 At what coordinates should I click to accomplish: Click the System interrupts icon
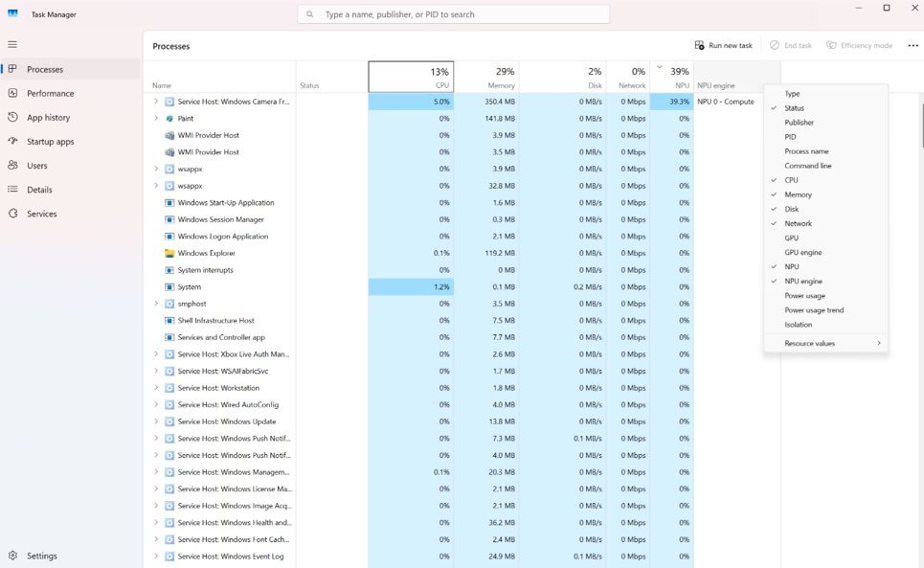[169, 270]
